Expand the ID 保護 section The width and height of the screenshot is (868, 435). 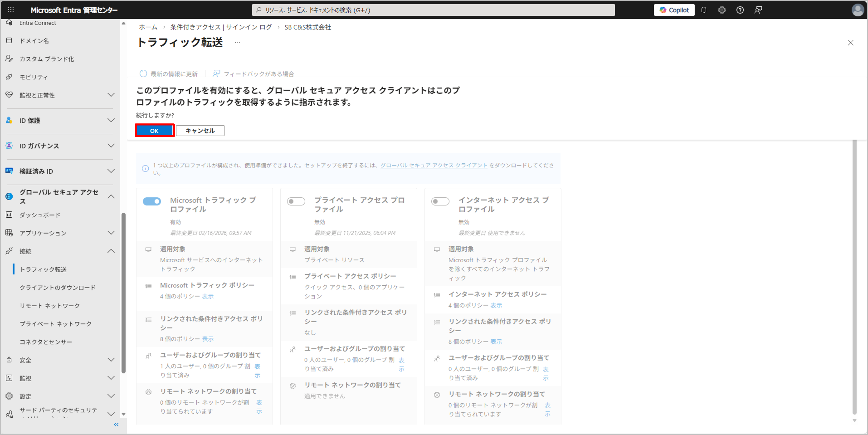point(111,120)
